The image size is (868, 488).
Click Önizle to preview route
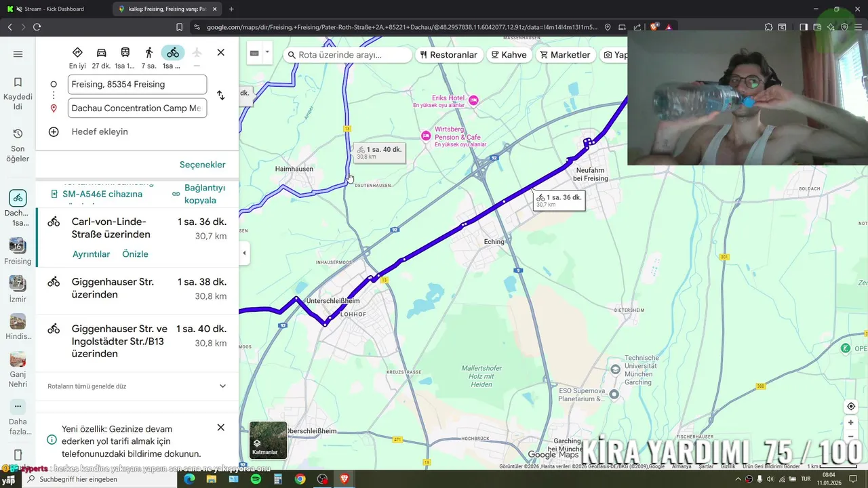pyautogui.click(x=135, y=254)
